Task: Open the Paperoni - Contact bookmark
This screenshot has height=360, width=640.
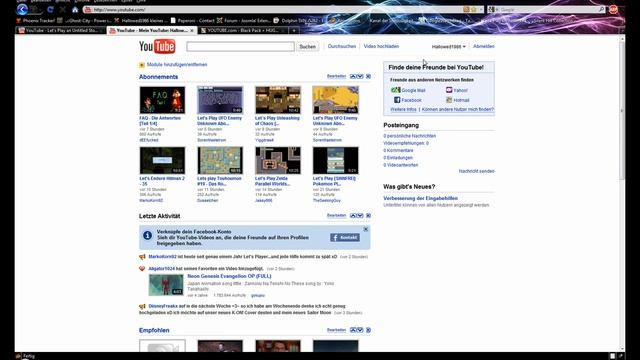Action: [x=193, y=20]
